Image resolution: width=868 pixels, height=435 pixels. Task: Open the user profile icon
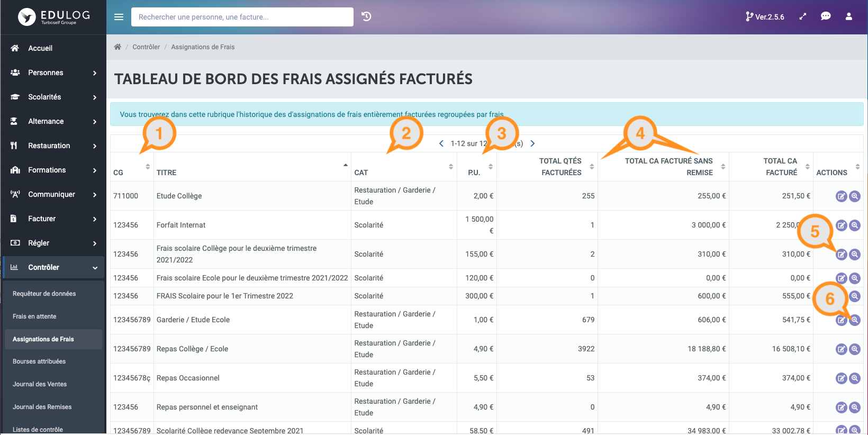(x=849, y=16)
